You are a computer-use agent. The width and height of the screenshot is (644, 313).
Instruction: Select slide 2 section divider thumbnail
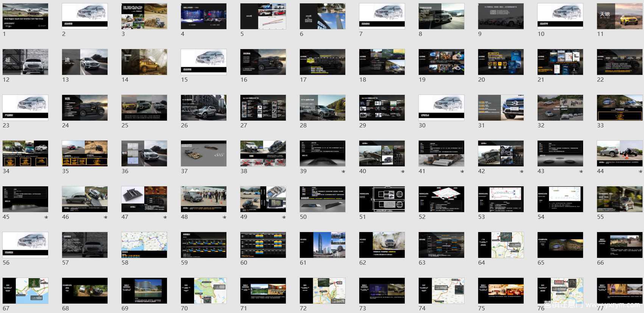point(85,16)
